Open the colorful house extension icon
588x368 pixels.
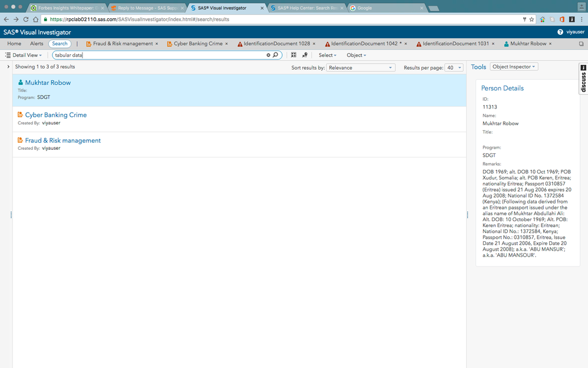pos(542,19)
